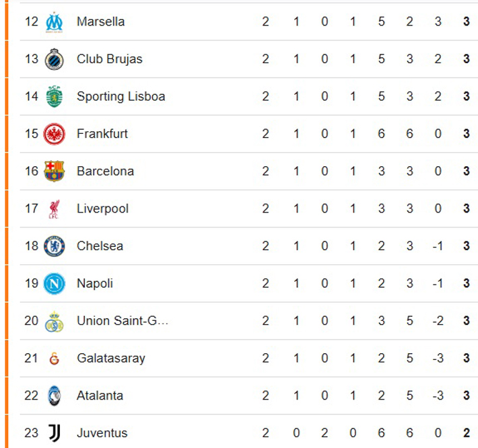478x448 pixels.
Task: Select the Liverpool team name
Action: point(102,209)
